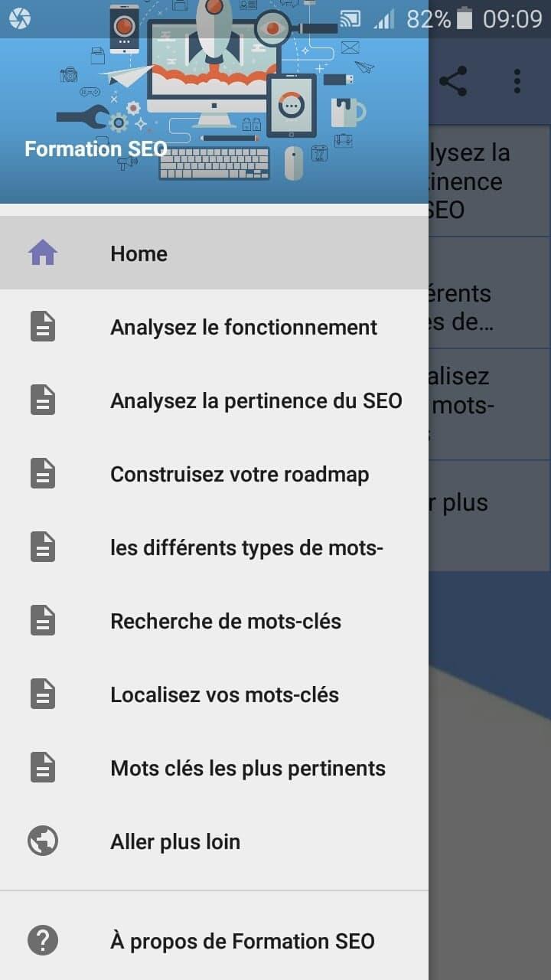Tap document icon beside Localisez vos mots-clés
Screen dimensions: 551x980
[x=43, y=694]
